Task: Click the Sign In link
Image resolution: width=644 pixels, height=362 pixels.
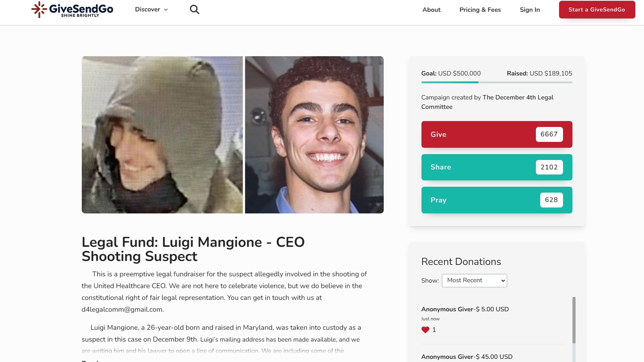Action: click(x=530, y=10)
